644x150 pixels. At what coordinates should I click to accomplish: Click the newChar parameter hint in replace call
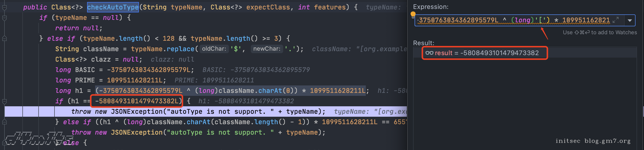(267, 49)
